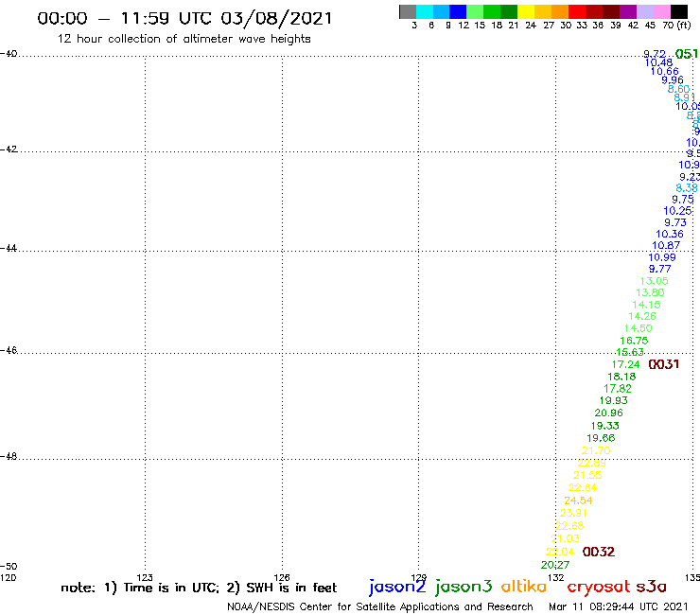700x615 pixels.
Task: Click the -48 latitude axis label
Action: (x=9, y=456)
